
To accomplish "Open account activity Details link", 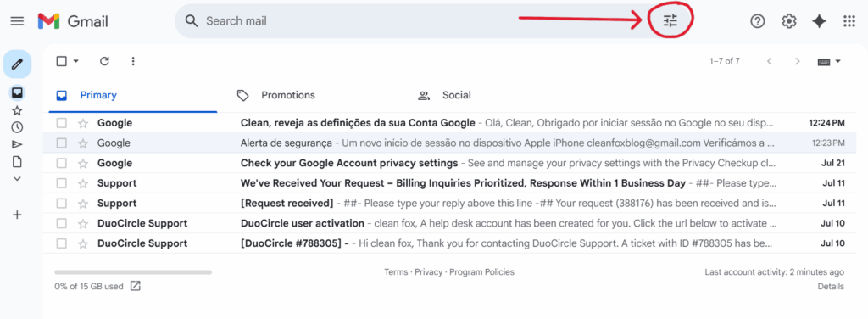I will [831, 286].
